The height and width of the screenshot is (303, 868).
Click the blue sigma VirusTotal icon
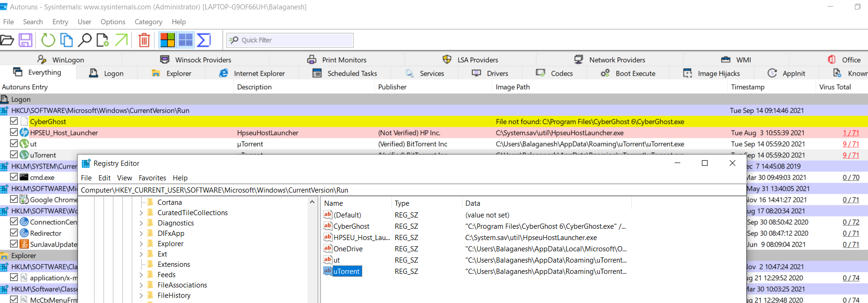(x=204, y=40)
